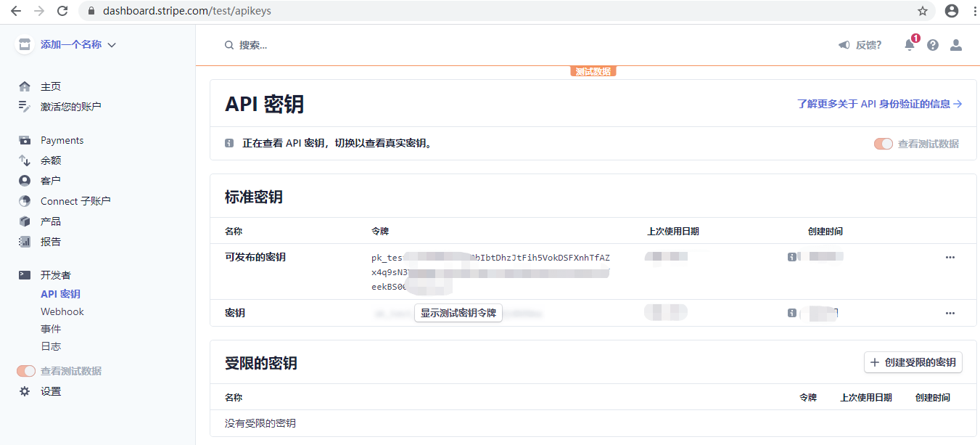
Task: Click the 反馈? link
Action: (x=868, y=45)
